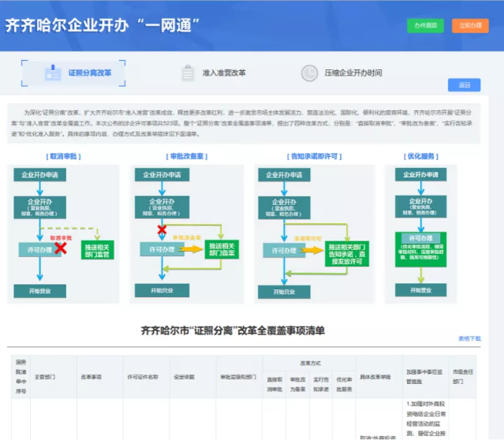Click the 推送相关部门监管 green box
This screenshot has width=504, height=440.
coord(98,250)
